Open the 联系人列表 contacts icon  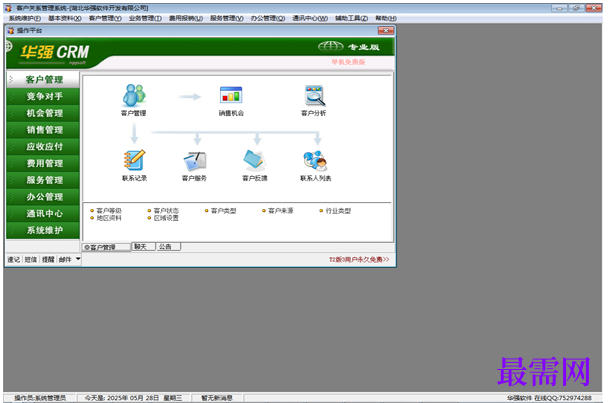tap(315, 161)
